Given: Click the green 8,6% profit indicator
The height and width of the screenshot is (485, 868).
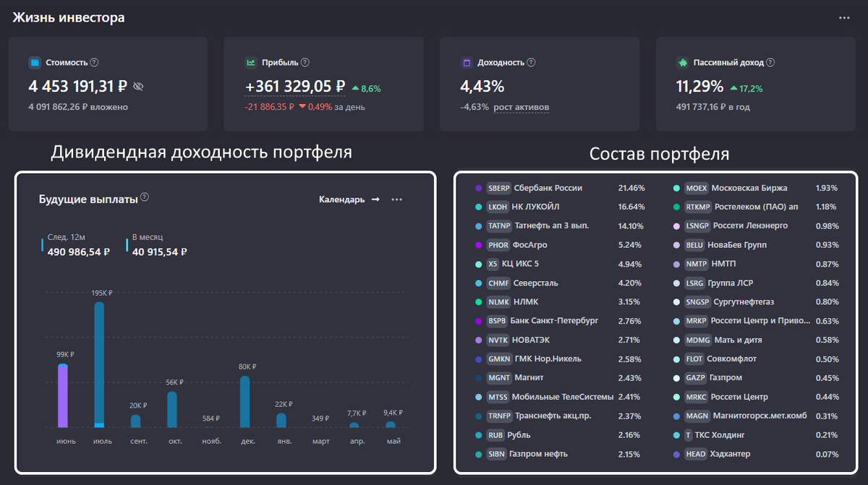Looking at the screenshot, I should (367, 89).
